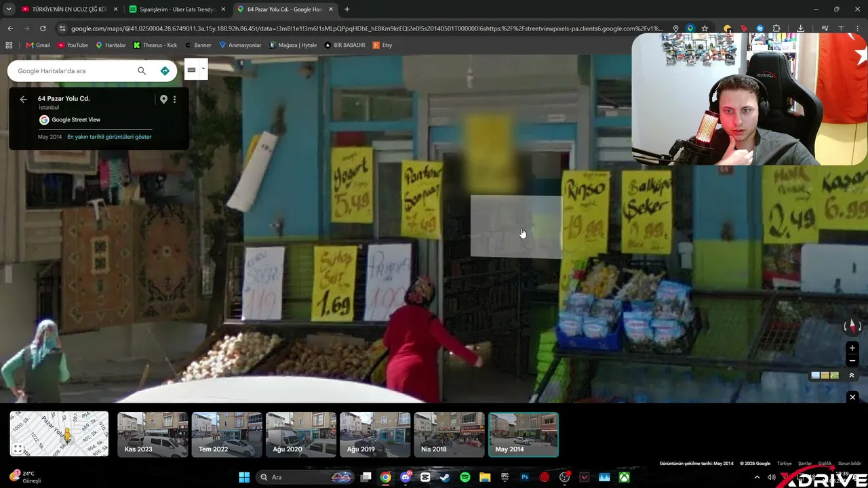The image size is (868, 488).
Task: Open the tab search dropdown arrow
Action: coord(9,9)
